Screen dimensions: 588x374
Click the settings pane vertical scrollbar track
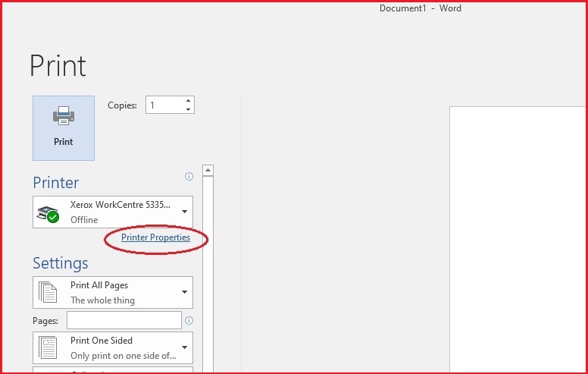[208, 274]
